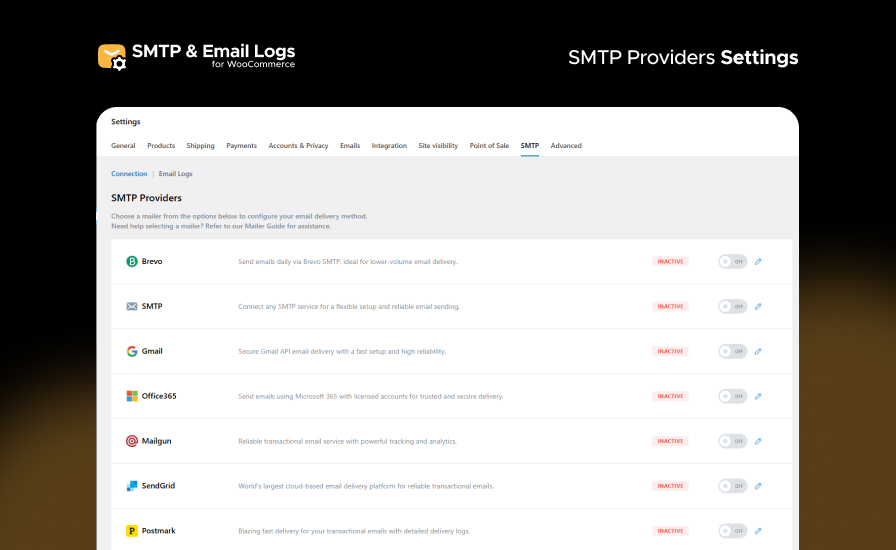Click the SendGrid logo icon

point(131,486)
